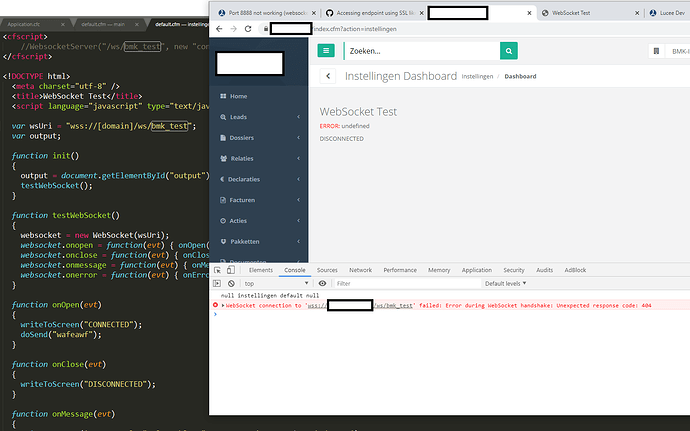This screenshot has height=431, width=690.
Task: Open the Default levels dropdown
Action: click(505, 284)
